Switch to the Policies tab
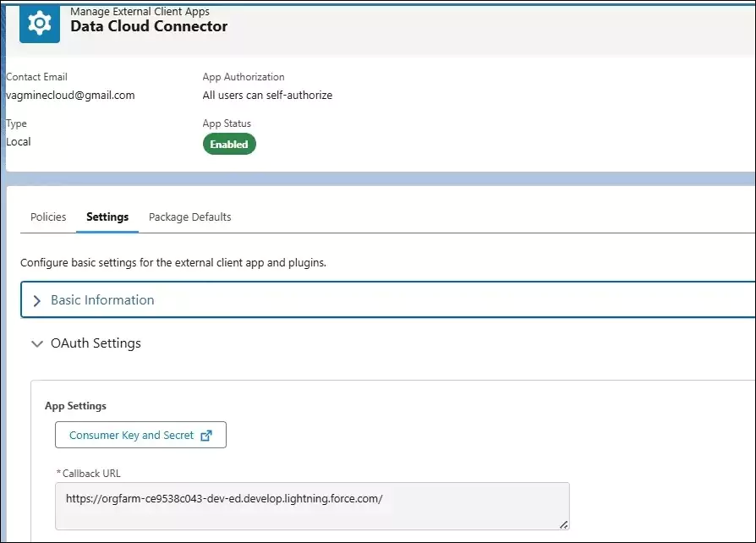Screen dimensions: 756x543 click(x=48, y=217)
